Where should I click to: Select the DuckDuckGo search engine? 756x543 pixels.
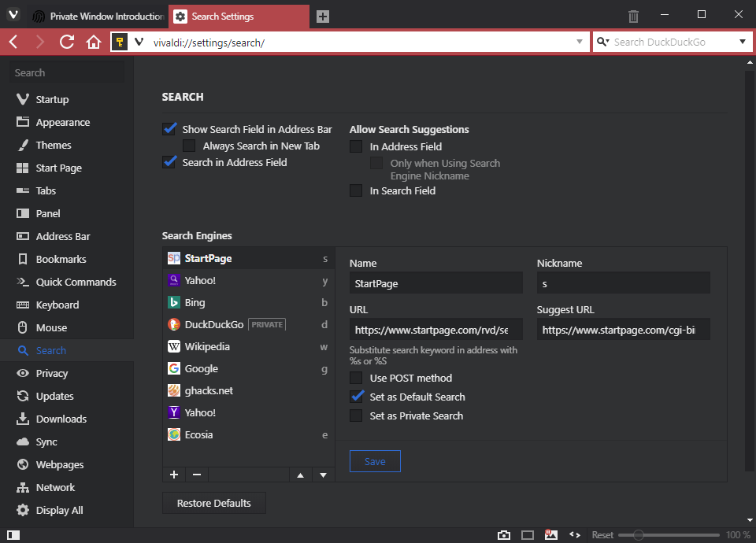[x=249, y=324]
